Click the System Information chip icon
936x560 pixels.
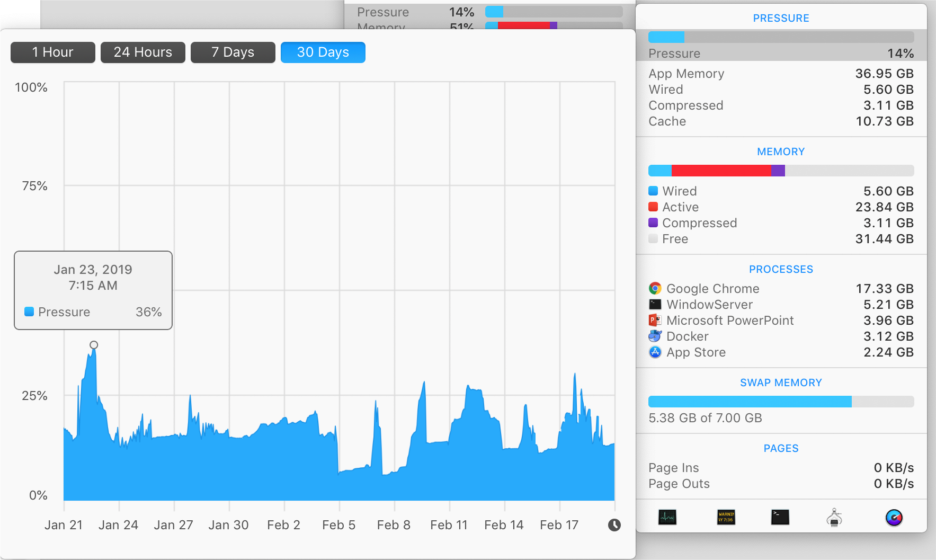point(834,517)
